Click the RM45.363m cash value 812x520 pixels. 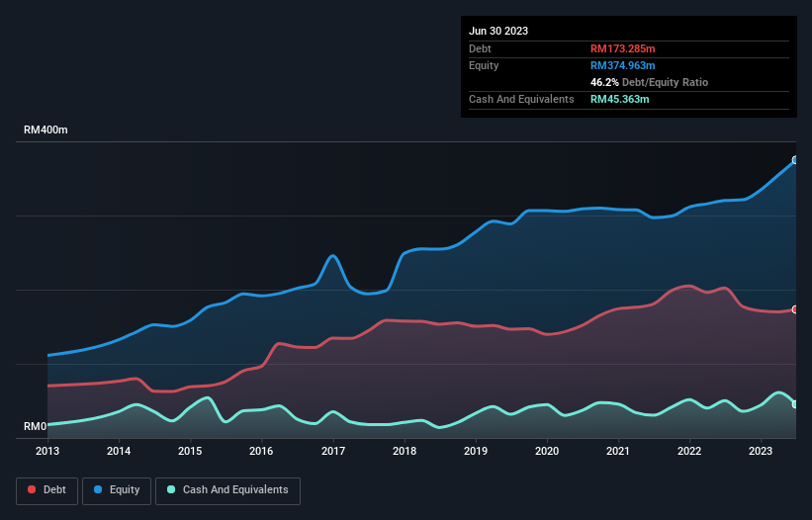pos(619,99)
